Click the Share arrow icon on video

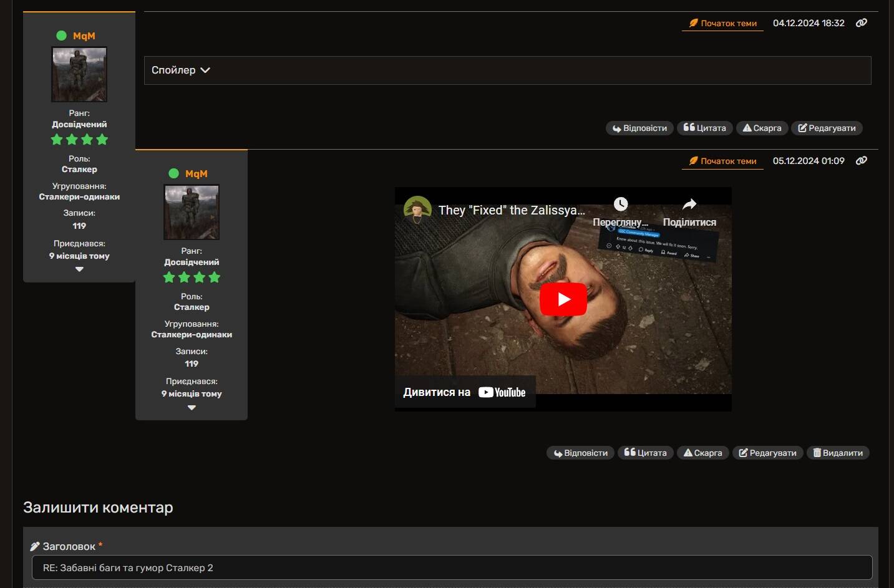point(689,205)
